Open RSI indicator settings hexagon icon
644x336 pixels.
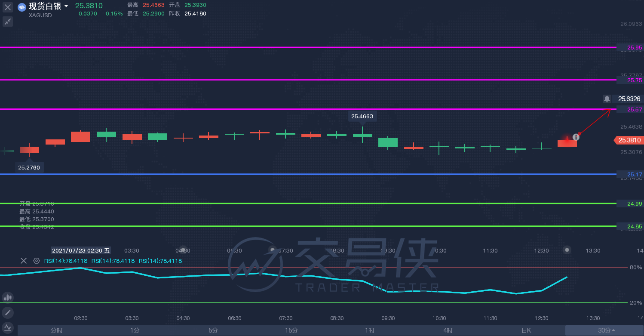(37, 261)
